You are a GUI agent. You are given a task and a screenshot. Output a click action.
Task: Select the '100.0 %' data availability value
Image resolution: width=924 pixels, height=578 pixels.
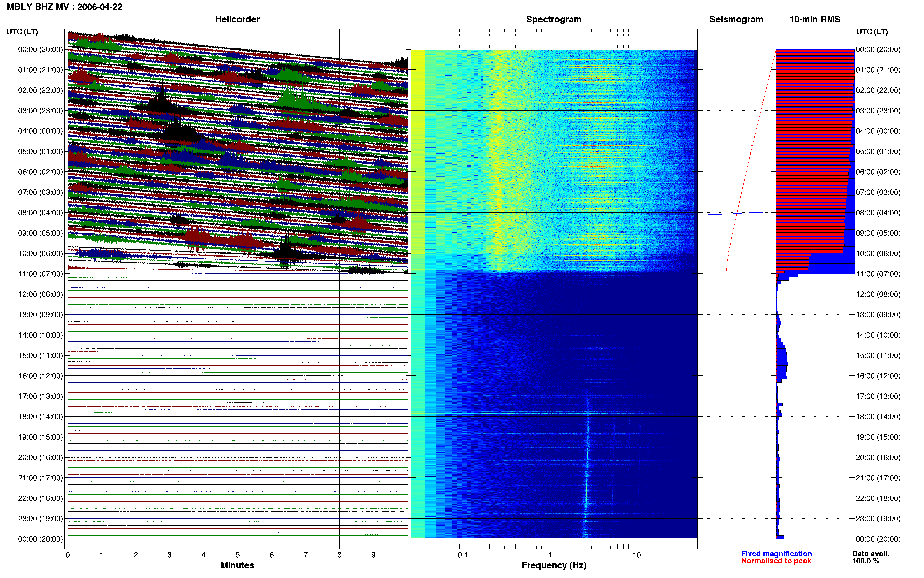[x=865, y=561]
